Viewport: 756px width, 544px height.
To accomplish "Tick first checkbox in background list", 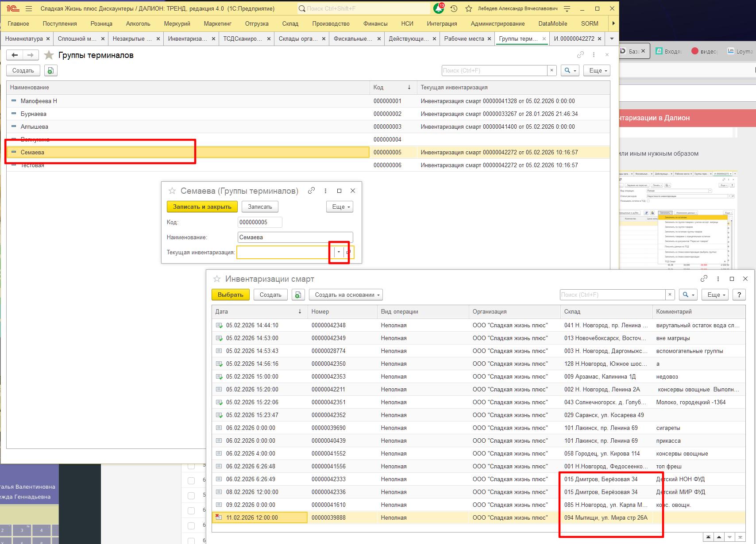I will click(191, 466).
